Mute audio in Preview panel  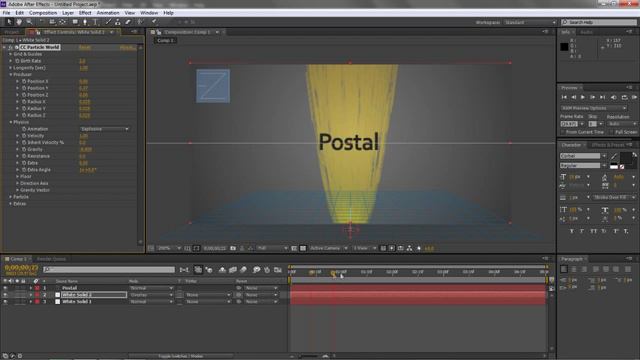pyautogui.click(x=613, y=97)
